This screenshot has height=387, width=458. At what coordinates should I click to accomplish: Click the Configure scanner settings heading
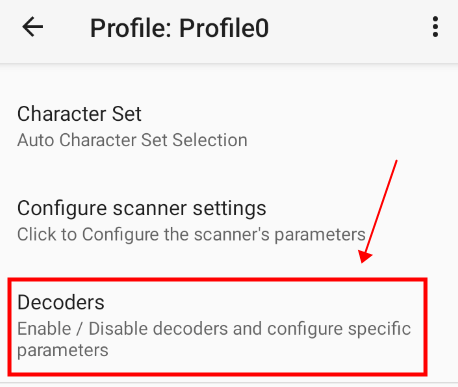pos(142,209)
